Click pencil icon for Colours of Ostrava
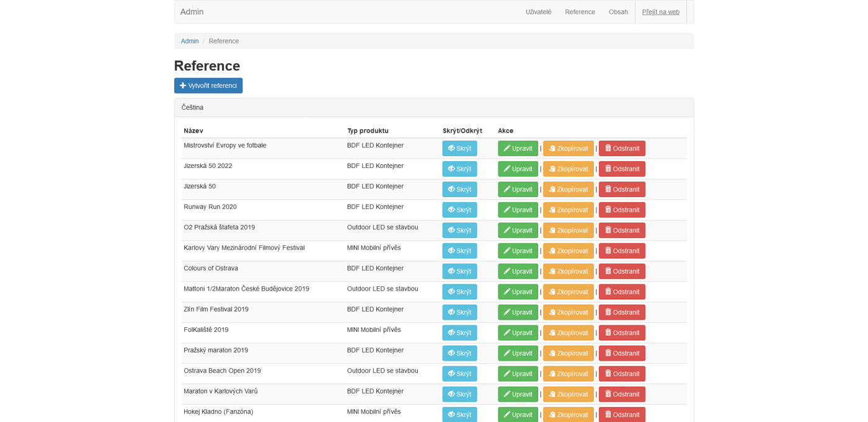Screen dimensions: 868x422 [x=507, y=271]
